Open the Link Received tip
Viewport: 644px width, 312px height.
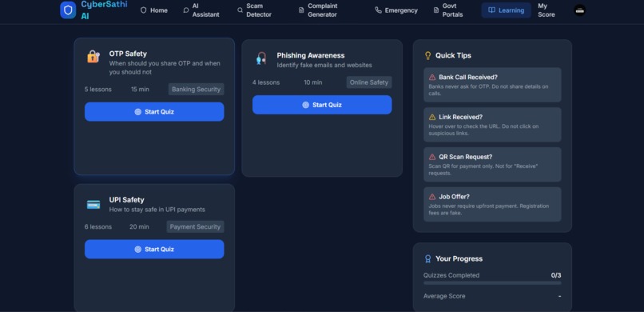coord(492,125)
